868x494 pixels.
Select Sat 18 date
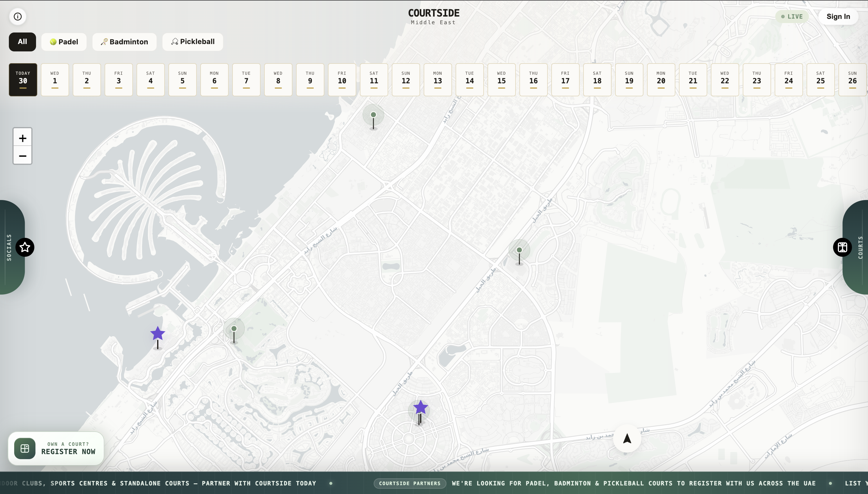pos(597,80)
